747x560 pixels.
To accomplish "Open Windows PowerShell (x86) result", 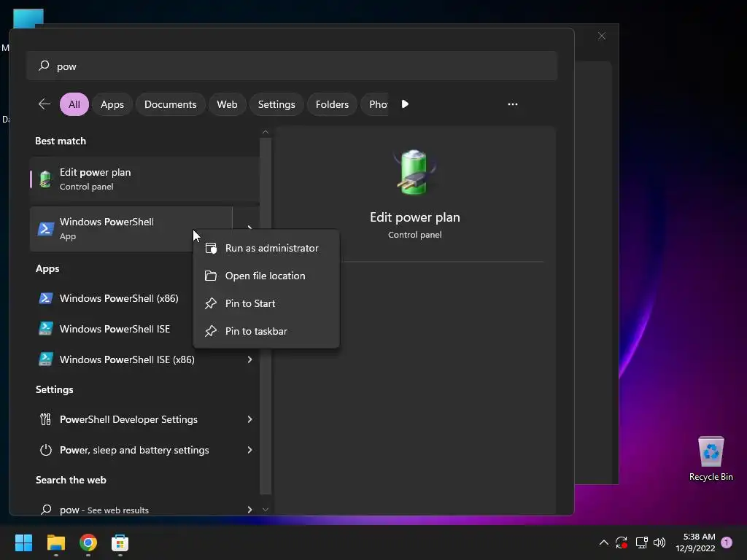I will (x=119, y=298).
